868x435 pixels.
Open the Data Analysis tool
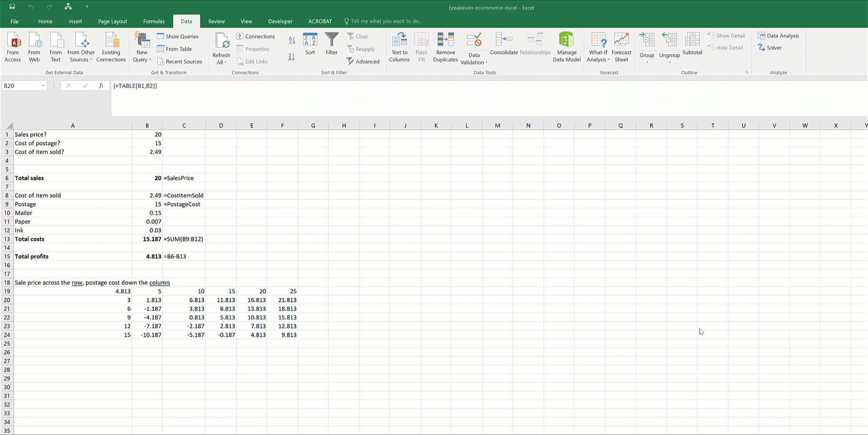[778, 36]
